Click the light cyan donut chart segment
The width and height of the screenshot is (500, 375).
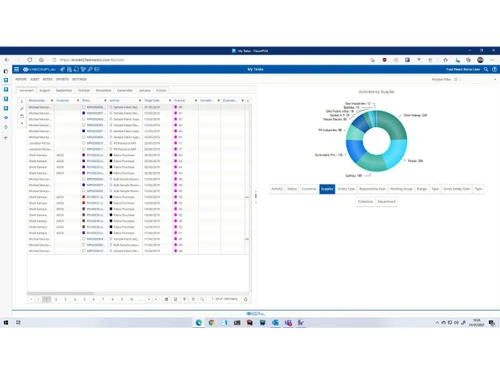pyautogui.click(x=395, y=154)
